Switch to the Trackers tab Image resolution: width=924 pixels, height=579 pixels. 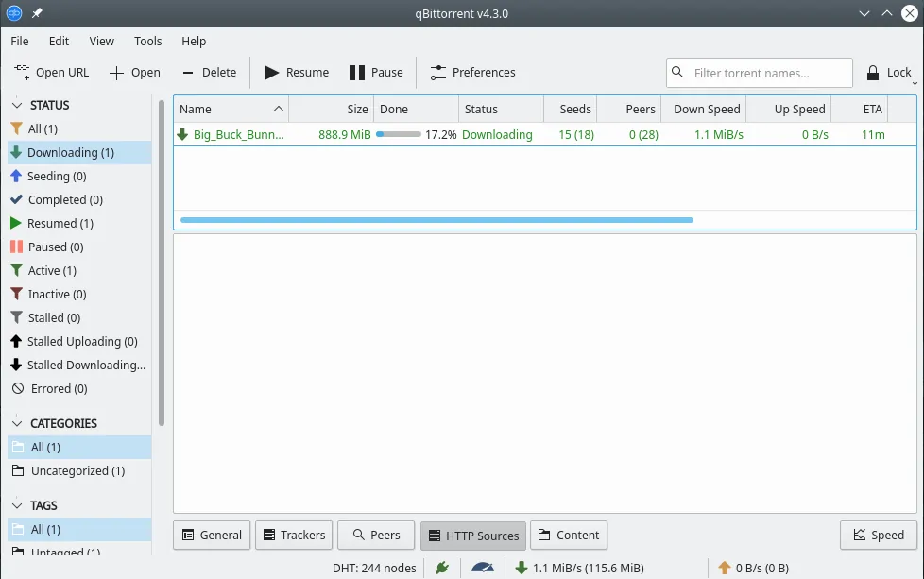pos(294,535)
